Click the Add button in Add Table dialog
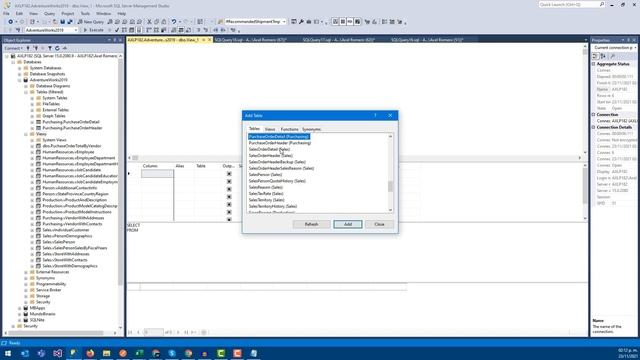Screen dimensions: 640x360 (348, 224)
